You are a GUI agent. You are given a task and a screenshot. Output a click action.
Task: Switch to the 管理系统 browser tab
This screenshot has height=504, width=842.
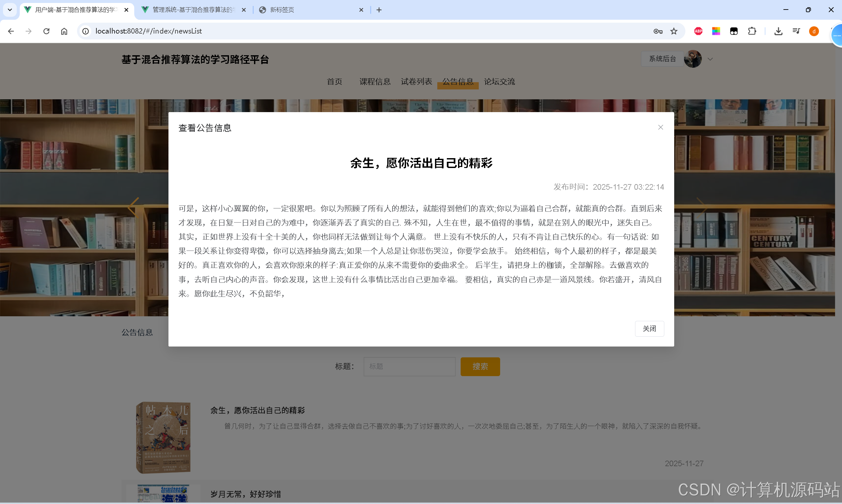189,10
